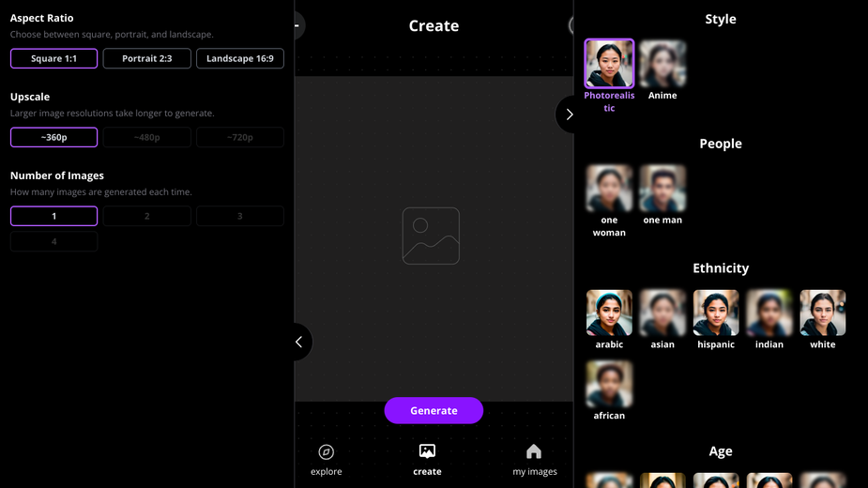Set aspect ratio to Landscape 16:9
Screen dimensions: 868x488
239,58
